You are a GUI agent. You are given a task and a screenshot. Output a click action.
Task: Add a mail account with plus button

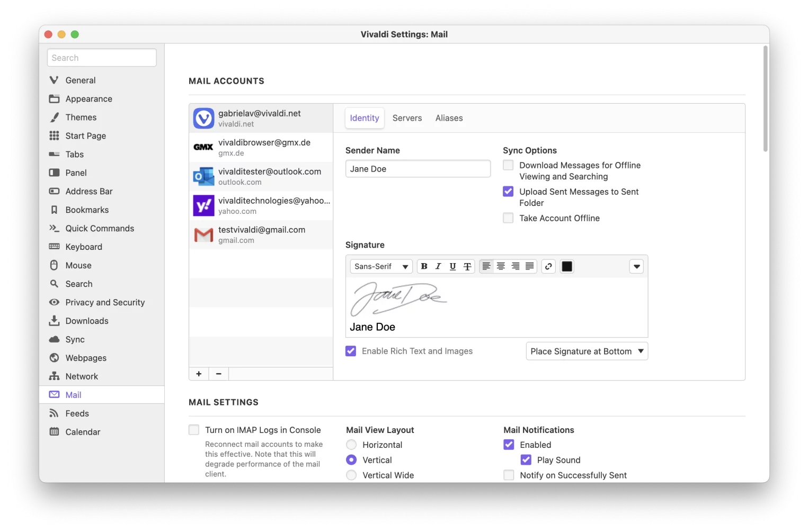[199, 374]
